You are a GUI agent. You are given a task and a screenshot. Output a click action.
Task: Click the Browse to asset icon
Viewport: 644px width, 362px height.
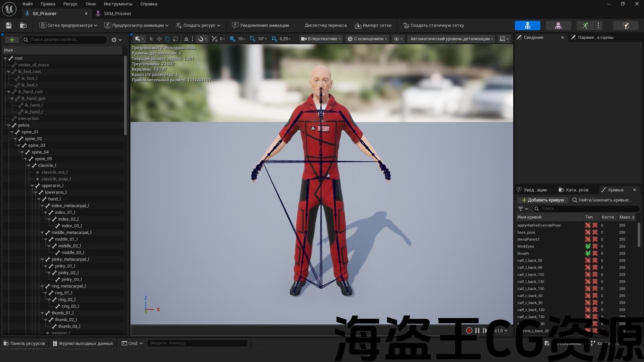click(x=23, y=25)
